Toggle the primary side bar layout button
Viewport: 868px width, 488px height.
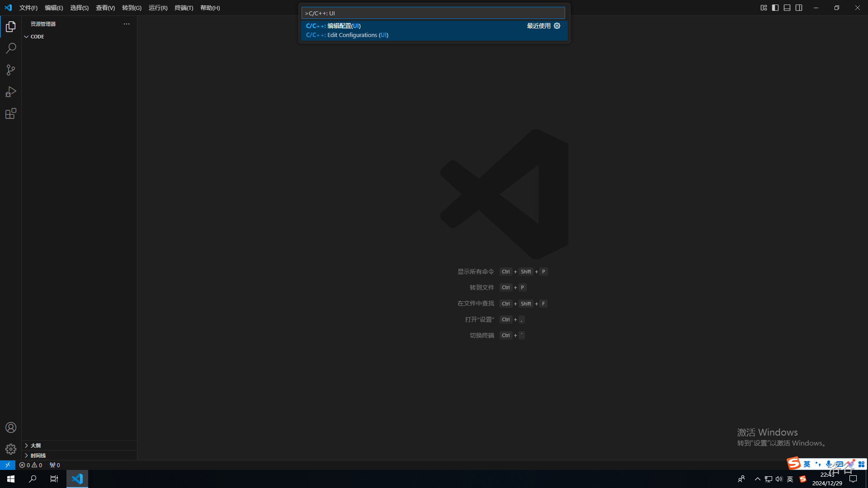pyautogui.click(x=775, y=8)
